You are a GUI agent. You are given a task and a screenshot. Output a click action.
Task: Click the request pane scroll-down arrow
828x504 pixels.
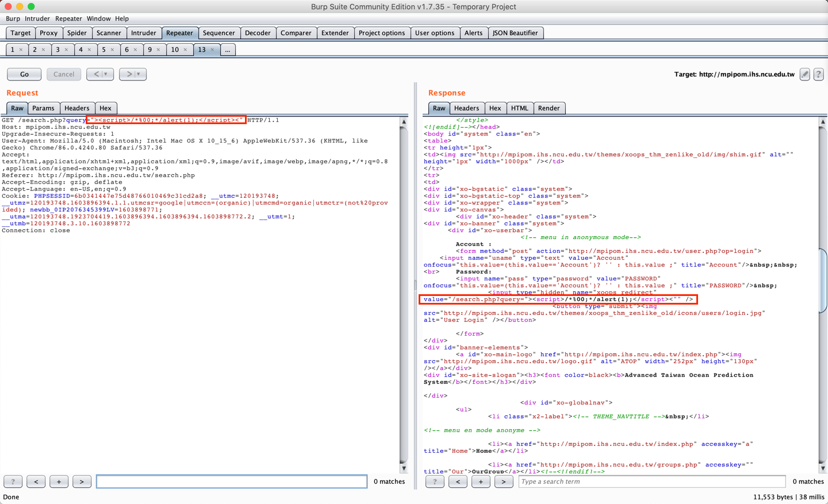(x=404, y=468)
